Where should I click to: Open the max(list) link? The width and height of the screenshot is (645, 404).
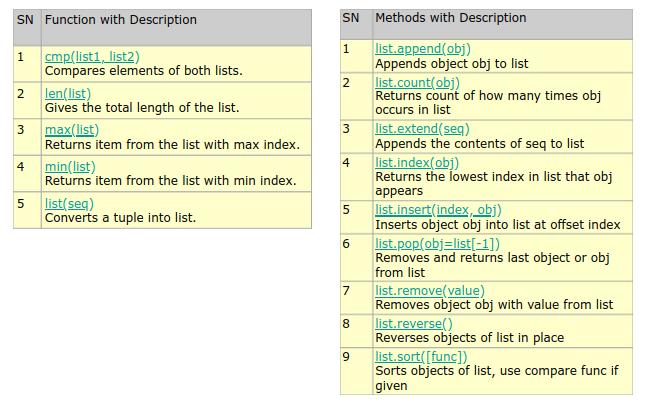click(x=72, y=130)
